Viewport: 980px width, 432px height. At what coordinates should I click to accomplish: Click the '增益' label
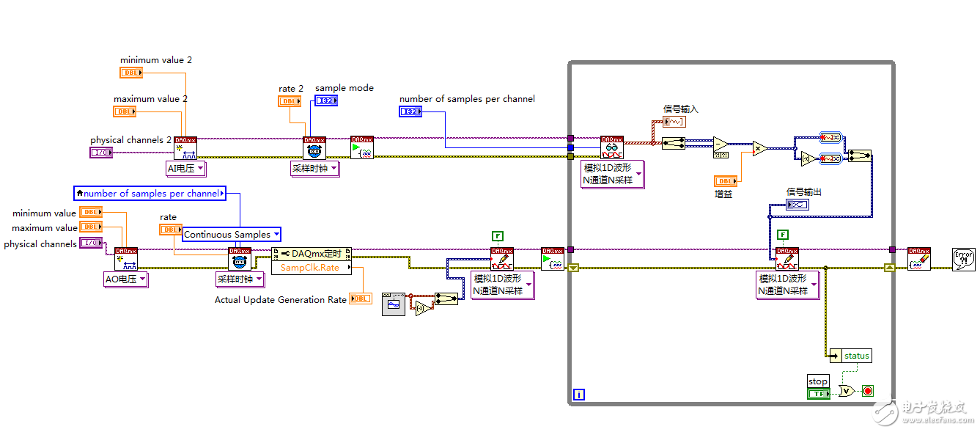pos(723,195)
